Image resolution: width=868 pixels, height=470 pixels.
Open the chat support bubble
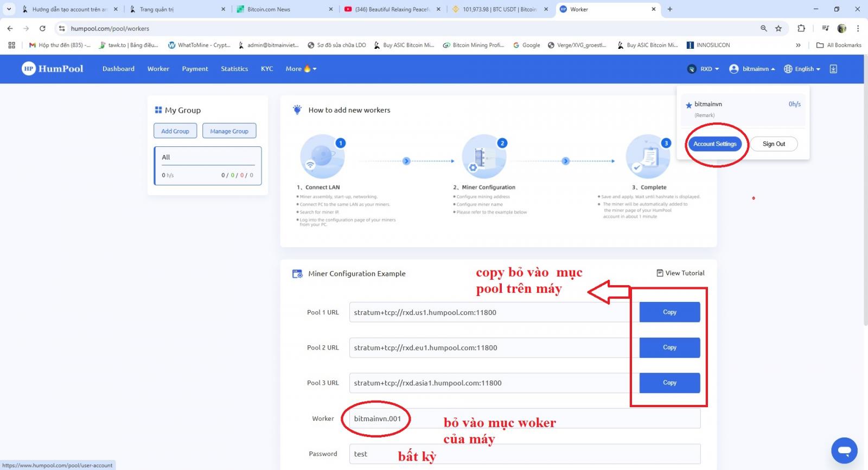tap(844, 450)
